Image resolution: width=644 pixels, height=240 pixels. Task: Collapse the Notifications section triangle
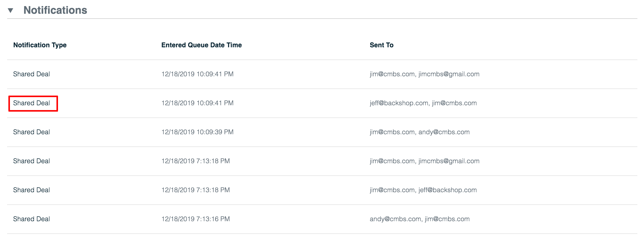click(10, 10)
